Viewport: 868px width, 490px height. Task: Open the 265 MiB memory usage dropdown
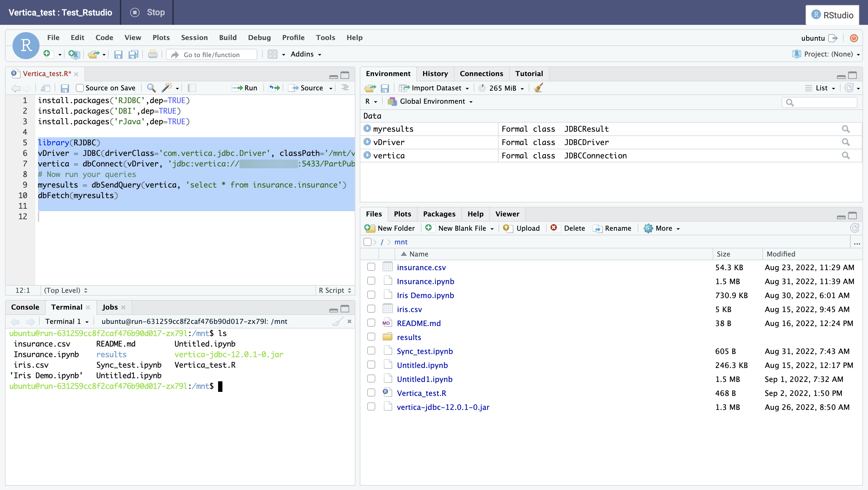pyautogui.click(x=501, y=88)
